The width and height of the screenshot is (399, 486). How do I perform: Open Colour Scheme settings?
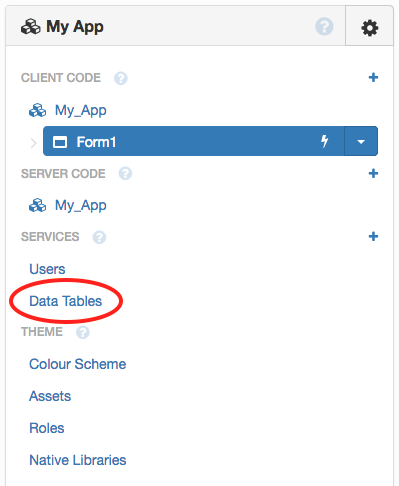(x=78, y=364)
